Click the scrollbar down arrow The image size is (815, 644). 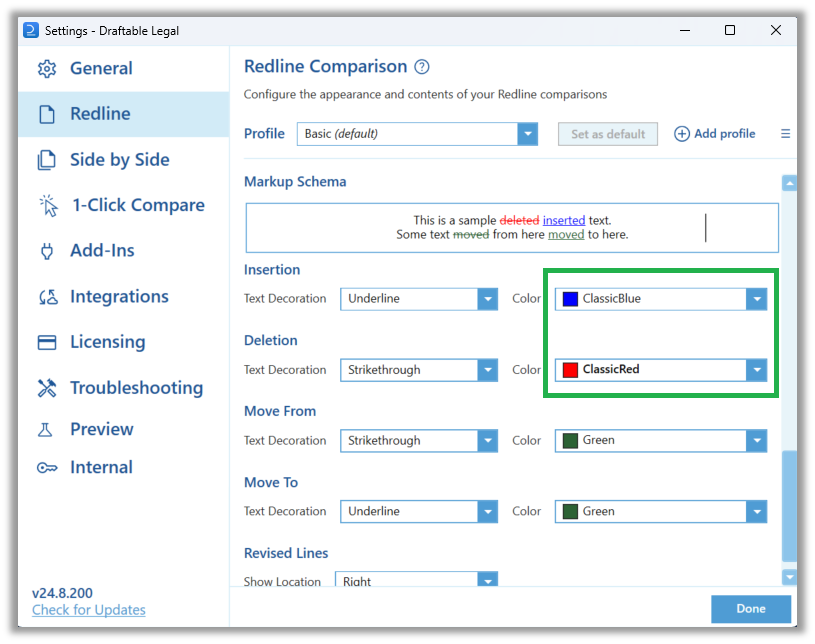(789, 577)
